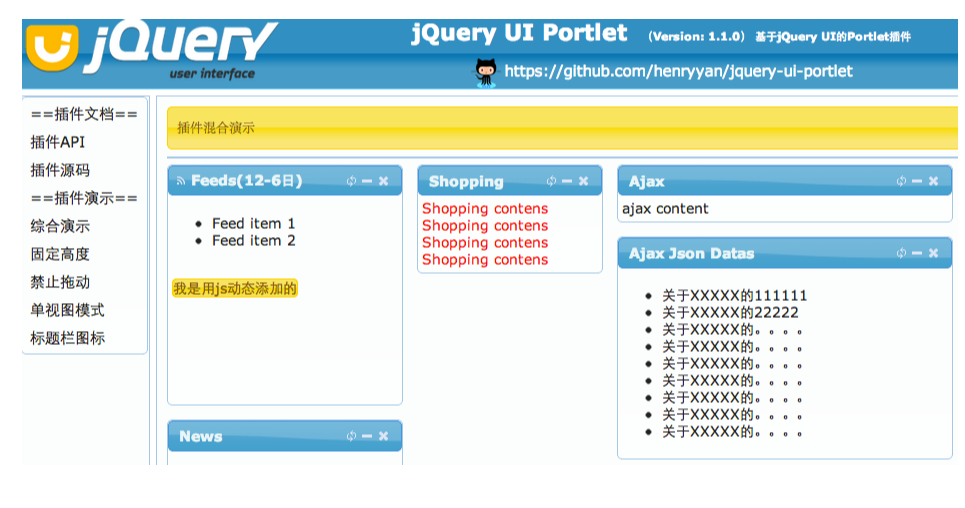This screenshot has height=508, width=965.
Task: Click the Feeds(12-6日) title bar
Action: pyautogui.click(x=285, y=181)
